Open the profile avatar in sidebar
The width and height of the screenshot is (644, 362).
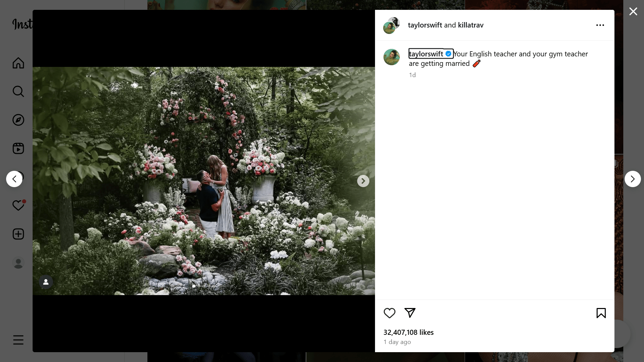click(18, 263)
